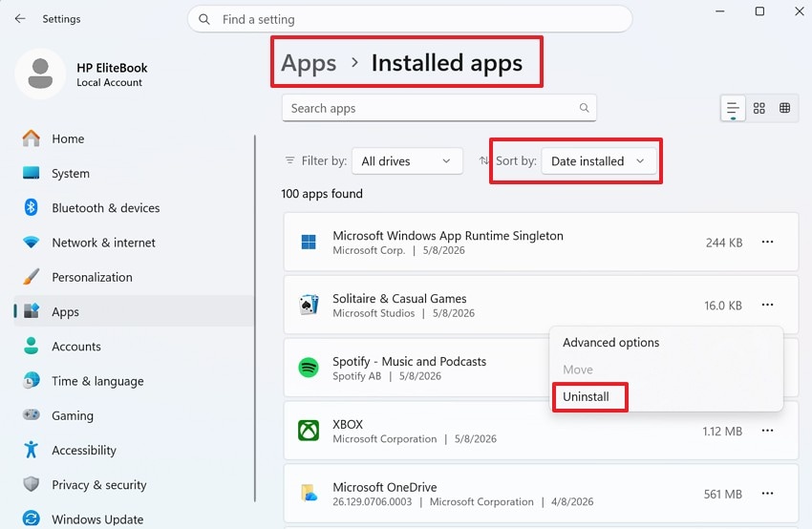Click the HP EliteBook account name

point(112,68)
